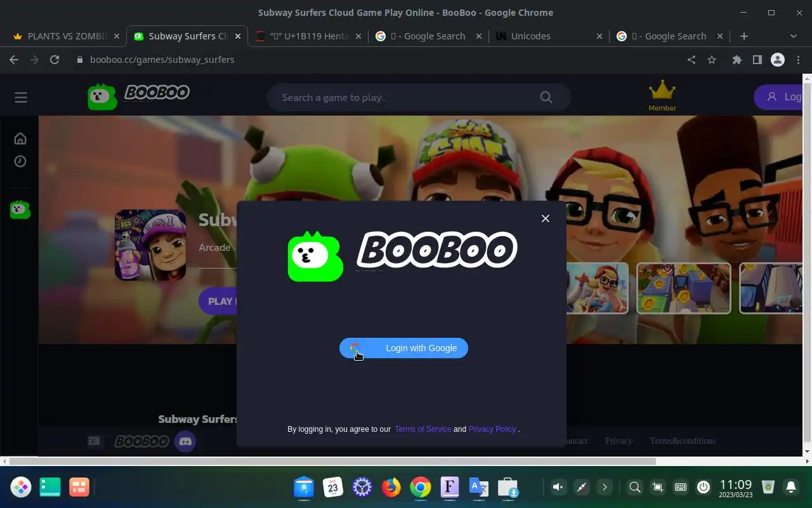Open the Privacy link in the footer
The image size is (812, 508).
(x=619, y=441)
